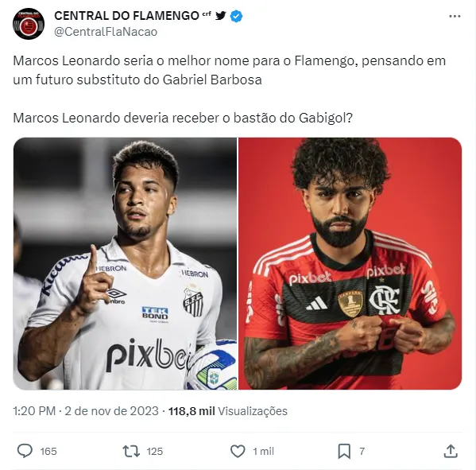Click the tweet text about Gabigol's bastão
This screenshot has height=470, width=476.
pos(183,118)
